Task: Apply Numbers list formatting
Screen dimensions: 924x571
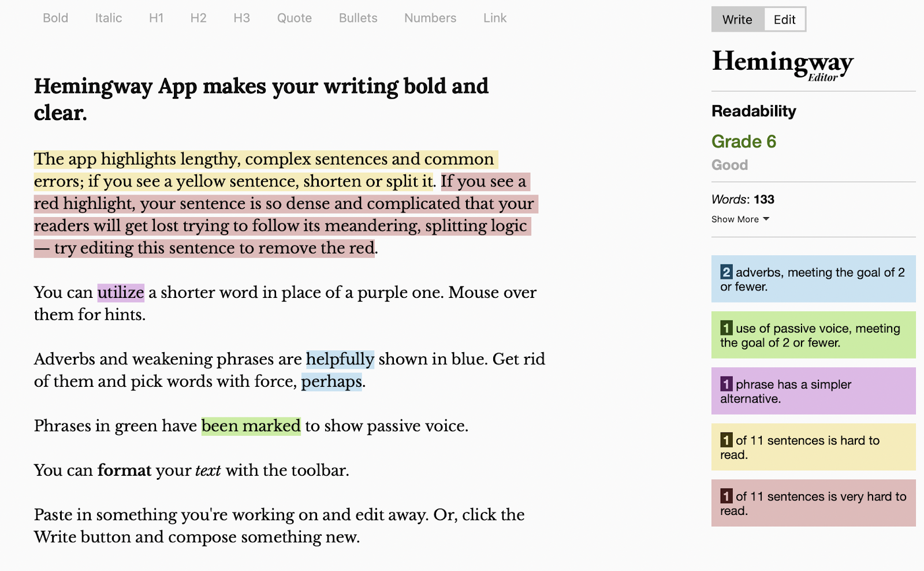Action: 430,18
